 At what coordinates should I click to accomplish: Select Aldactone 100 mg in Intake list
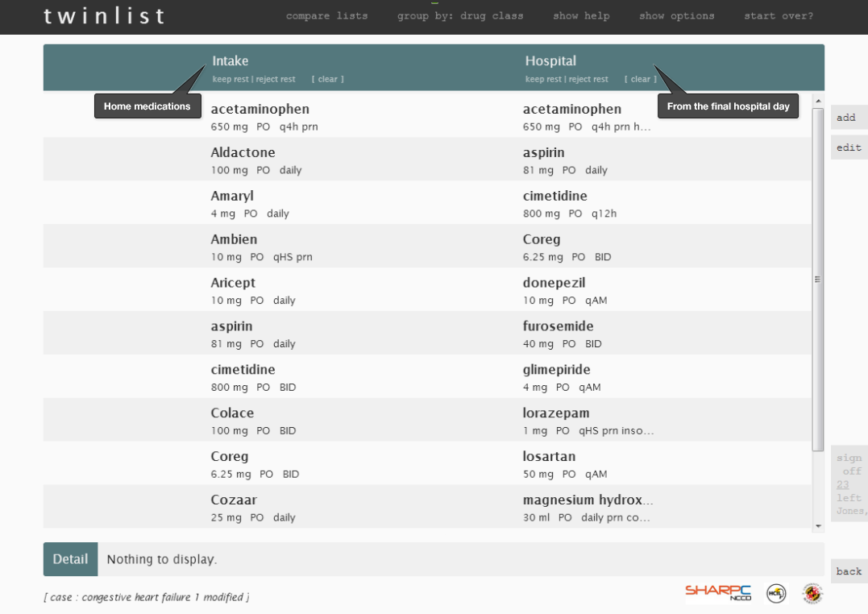point(243,160)
